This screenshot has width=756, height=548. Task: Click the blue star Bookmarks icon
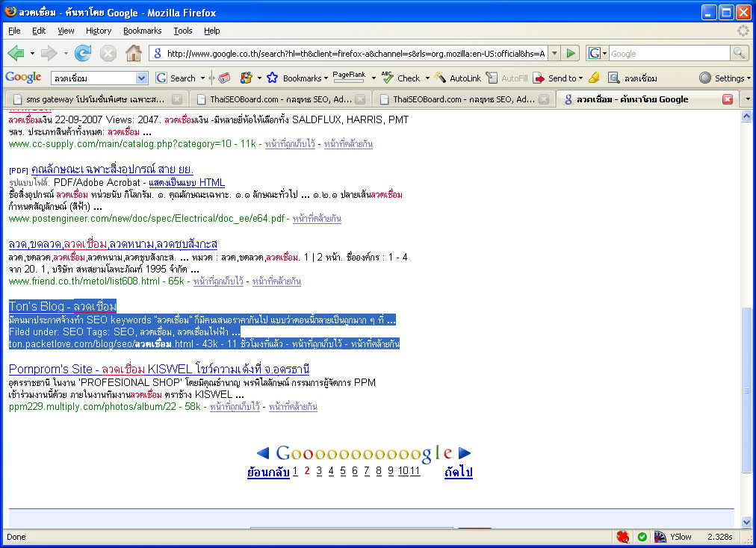point(273,78)
